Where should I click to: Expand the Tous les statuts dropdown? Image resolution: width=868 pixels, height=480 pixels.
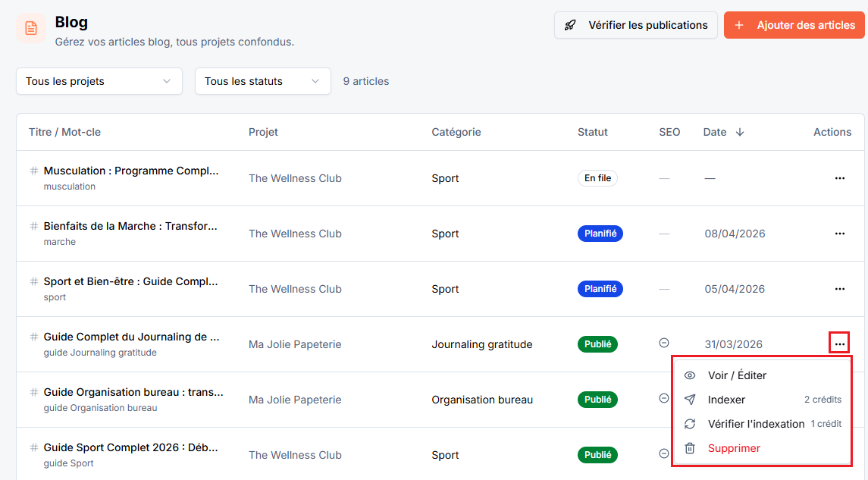tap(262, 81)
